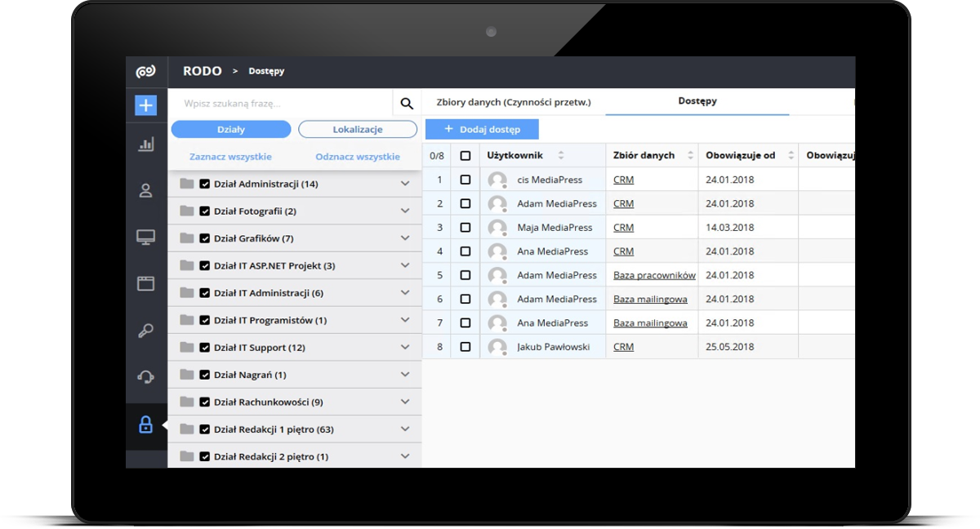Switch to the Działy filter tab
The height and width of the screenshot is (529, 980).
pyautogui.click(x=231, y=129)
